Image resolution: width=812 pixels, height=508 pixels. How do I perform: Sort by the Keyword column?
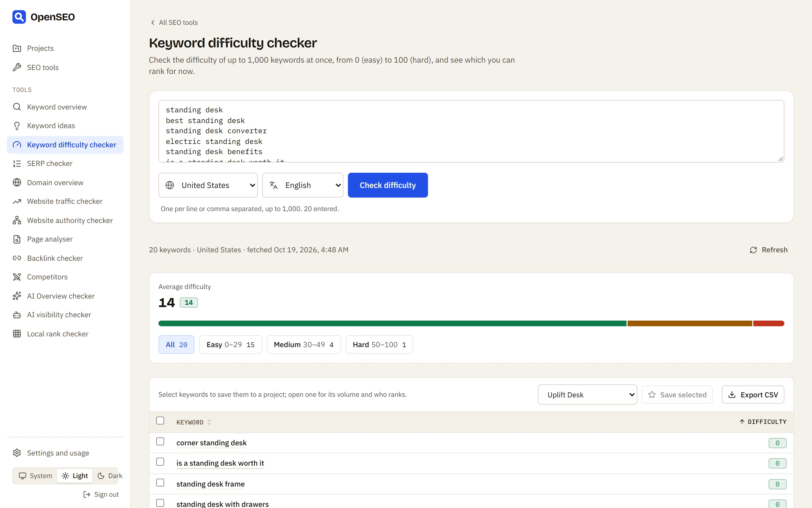coord(194,422)
